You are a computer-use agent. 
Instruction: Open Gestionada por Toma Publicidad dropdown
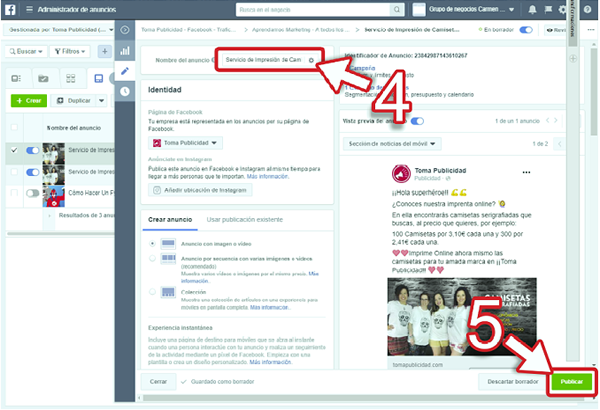pyautogui.click(x=59, y=30)
